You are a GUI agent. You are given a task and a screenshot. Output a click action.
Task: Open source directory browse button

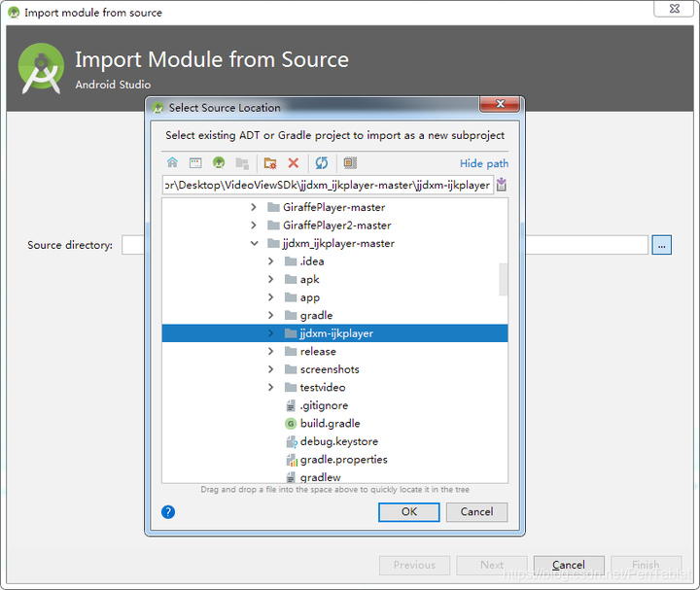pos(662,245)
